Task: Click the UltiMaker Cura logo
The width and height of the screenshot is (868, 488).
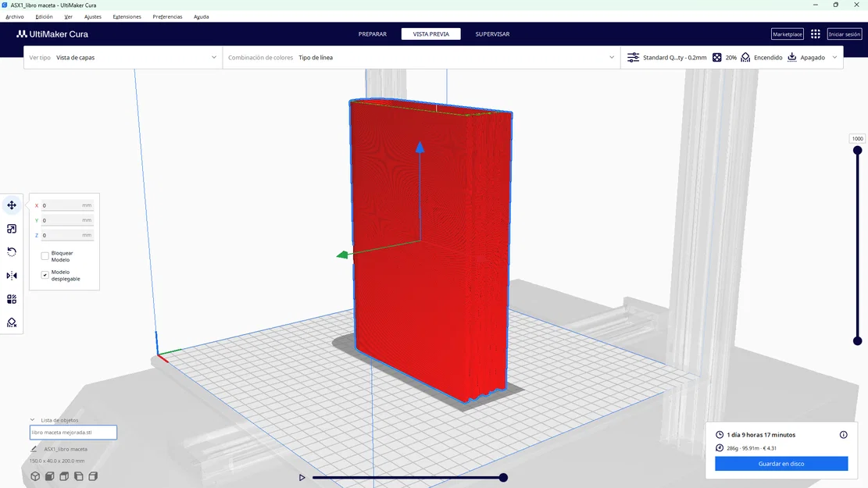Action: [x=52, y=34]
